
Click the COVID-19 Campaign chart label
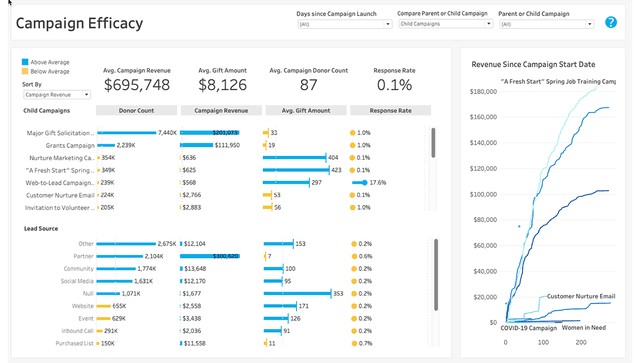[529, 328]
